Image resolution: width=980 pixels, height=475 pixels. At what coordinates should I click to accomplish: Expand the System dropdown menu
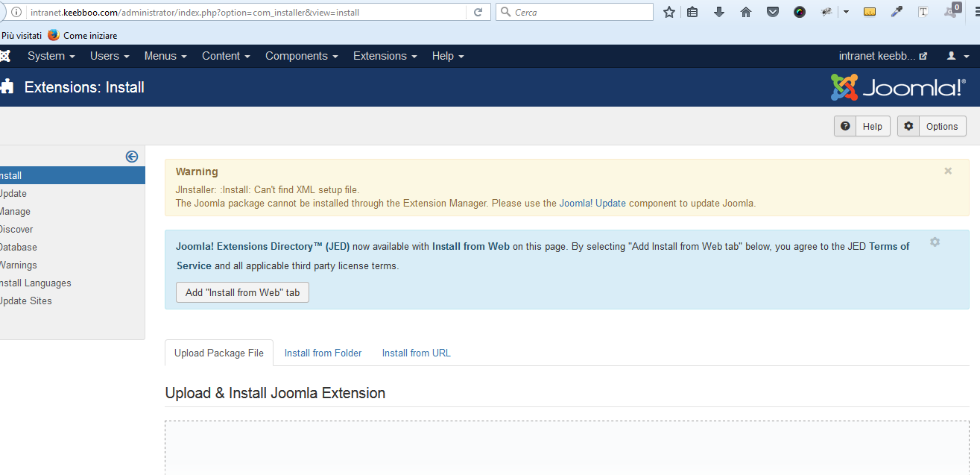pos(51,56)
